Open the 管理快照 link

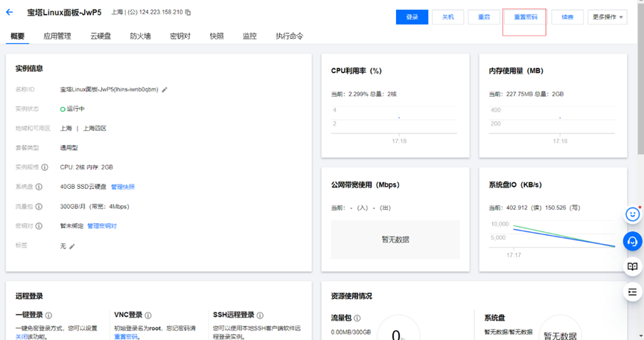tap(123, 187)
